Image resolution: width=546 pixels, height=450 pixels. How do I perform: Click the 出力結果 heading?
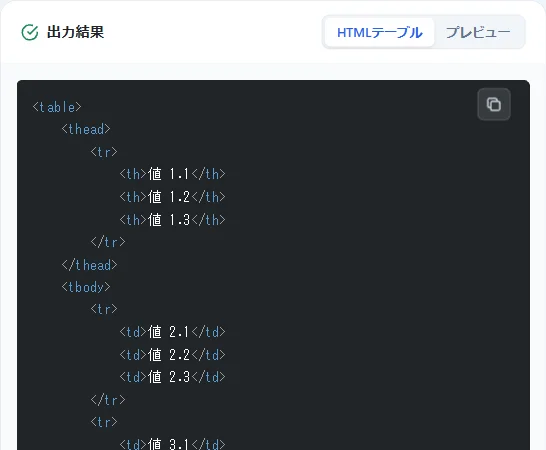click(76, 32)
